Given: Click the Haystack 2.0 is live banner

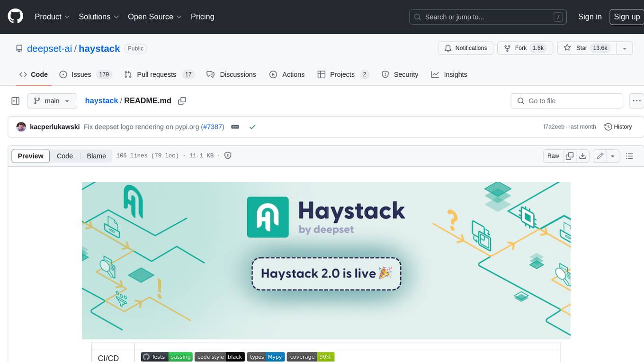Looking at the screenshot, I should coord(326,273).
